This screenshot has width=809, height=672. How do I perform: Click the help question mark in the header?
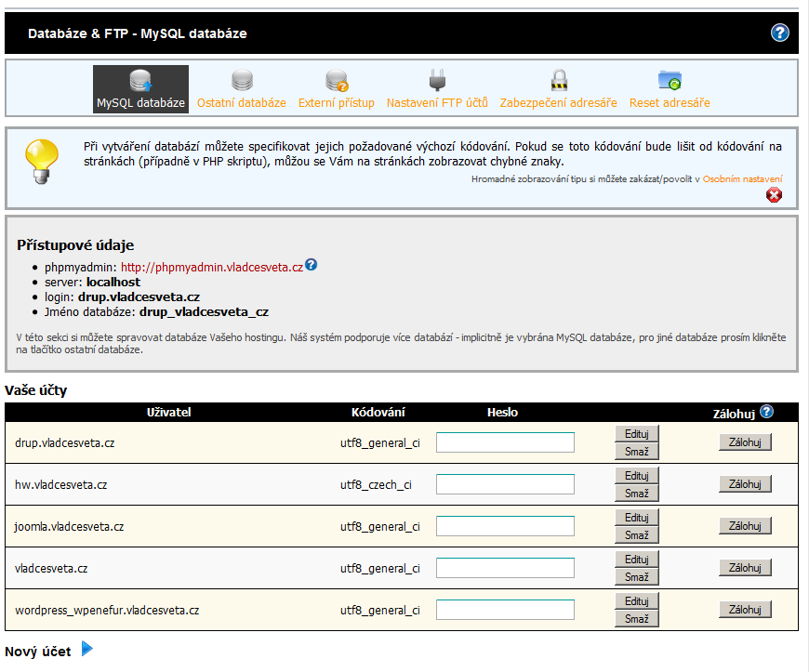779,33
